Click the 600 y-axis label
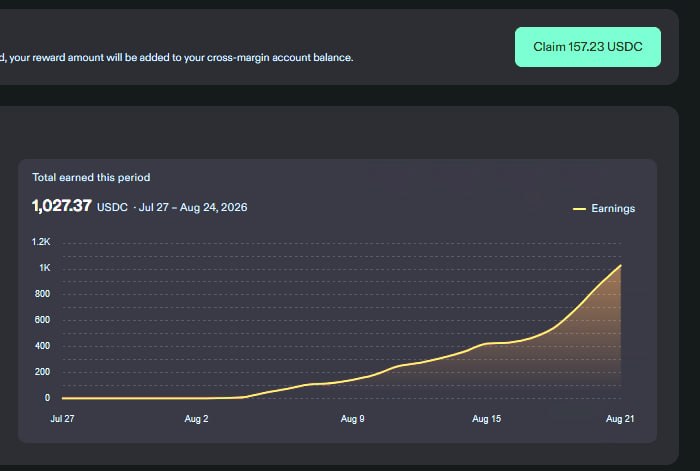The width and height of the screenshot is (700, 471). [x=42, y=320]
